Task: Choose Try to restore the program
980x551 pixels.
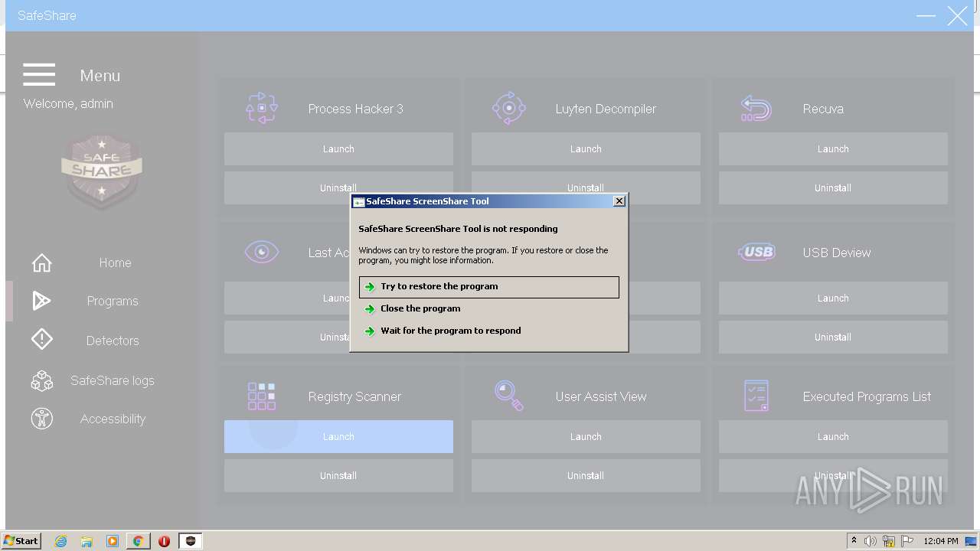Action: [x=488, y=287]
